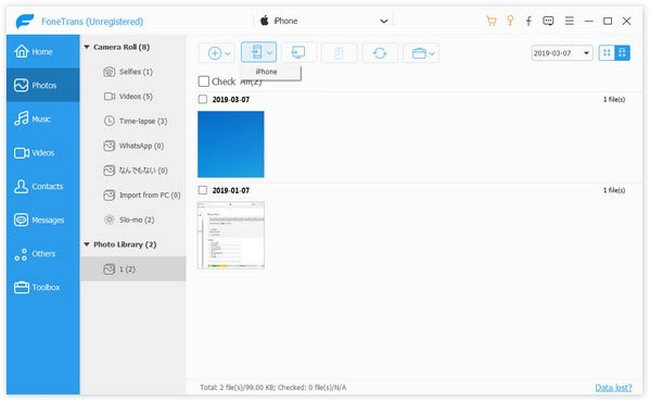Screen dimensions: 650x402
Task: Tick the Check All checkbox
Action: tap(204, 81)
